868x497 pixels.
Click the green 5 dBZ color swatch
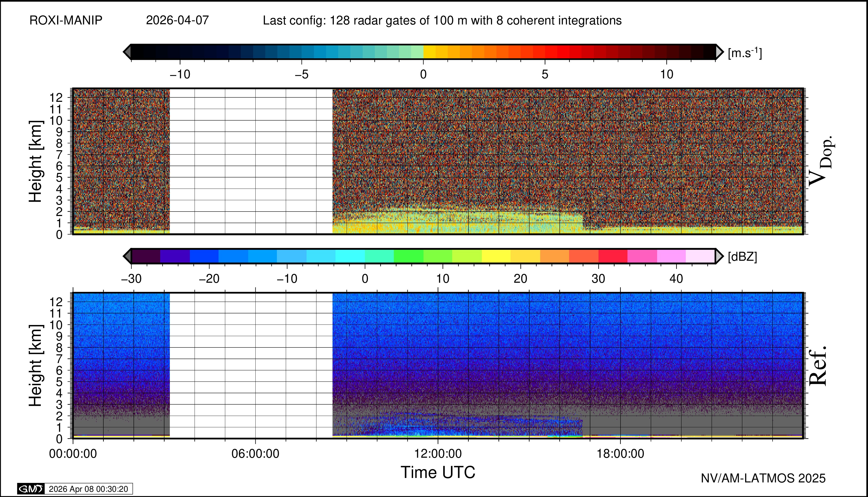[408, 256]
